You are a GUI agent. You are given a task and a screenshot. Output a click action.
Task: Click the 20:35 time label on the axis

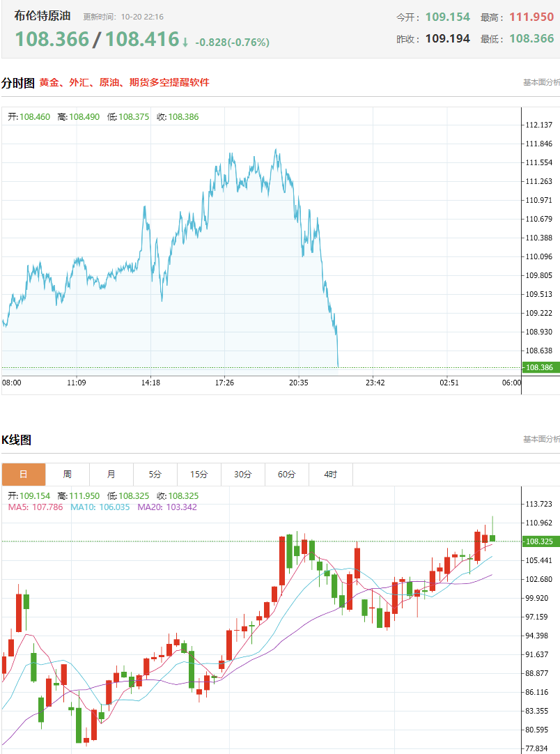point(299,383)
